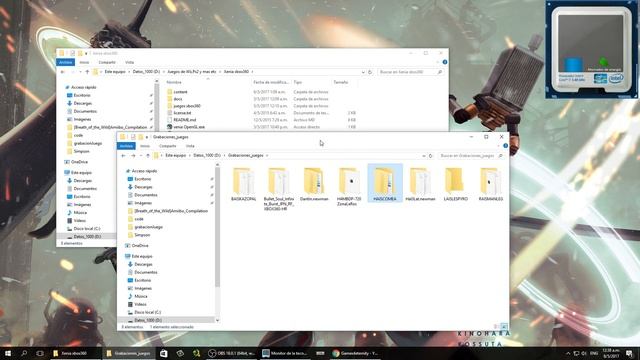The width and height of the screenshot is (640, 360).
Task: Go up one folder in Grabaciones_juegos window
Action: [148, 156]
